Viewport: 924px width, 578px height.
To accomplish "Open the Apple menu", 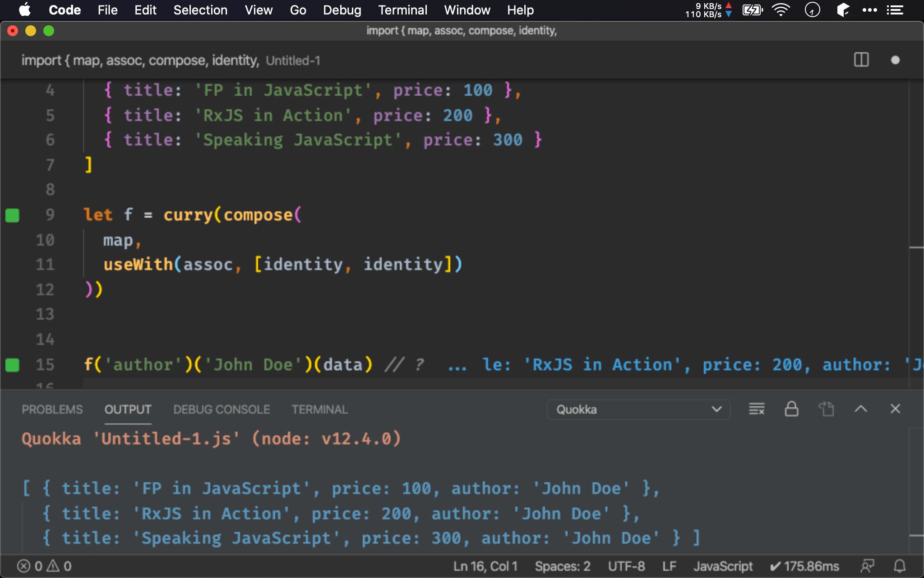I will click(x=25, y=10).
